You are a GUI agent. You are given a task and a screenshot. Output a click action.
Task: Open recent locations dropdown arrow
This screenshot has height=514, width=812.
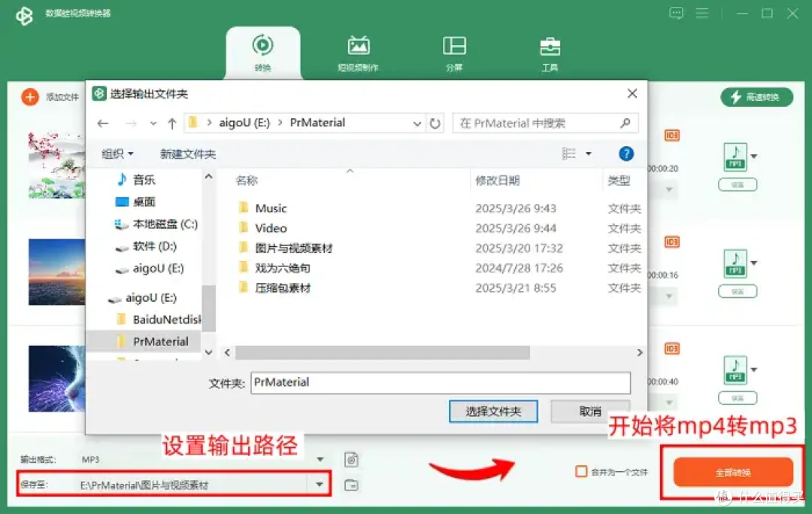(x=153, y=123)
